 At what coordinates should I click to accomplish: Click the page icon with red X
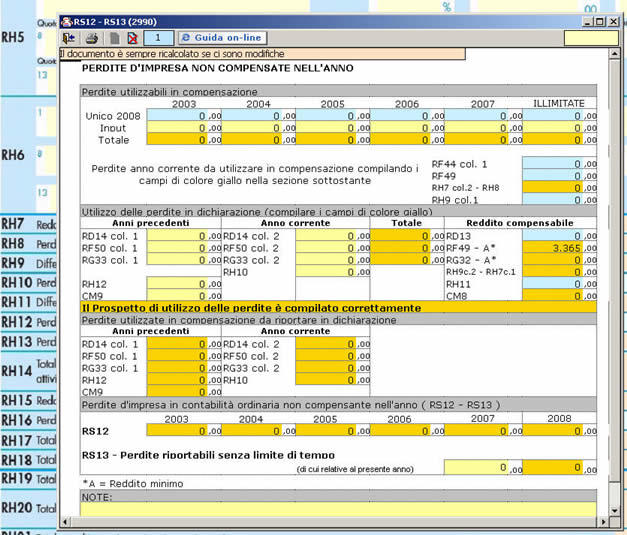point(132,38)
